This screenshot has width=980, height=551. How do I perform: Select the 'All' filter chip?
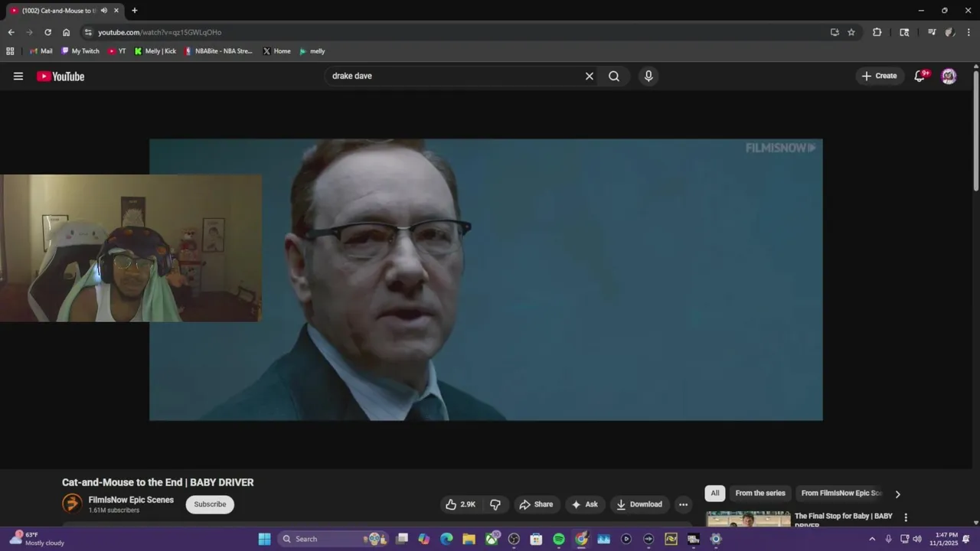715,494
